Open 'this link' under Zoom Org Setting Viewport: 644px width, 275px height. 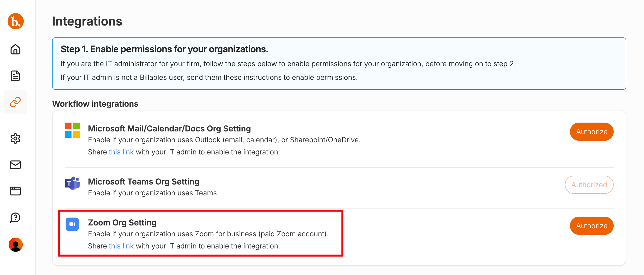click(121, 246)
